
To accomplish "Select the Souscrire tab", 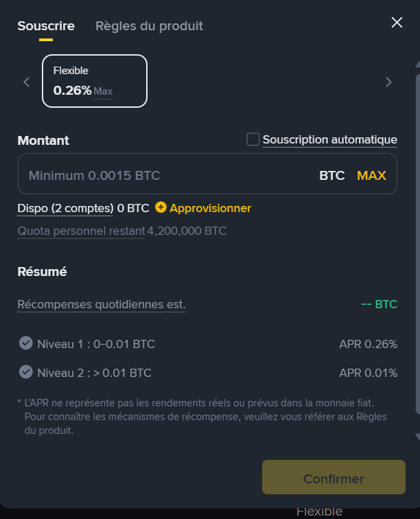I will (46, 26).
